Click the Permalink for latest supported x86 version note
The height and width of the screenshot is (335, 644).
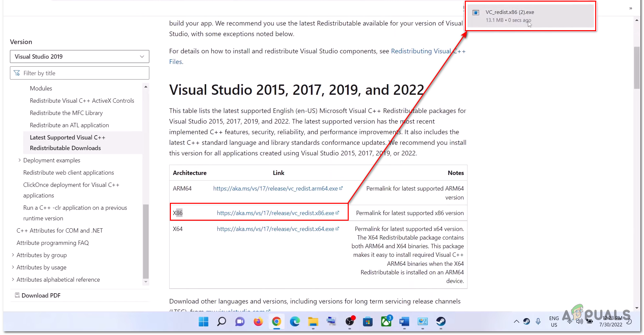[x=410, y=213]
